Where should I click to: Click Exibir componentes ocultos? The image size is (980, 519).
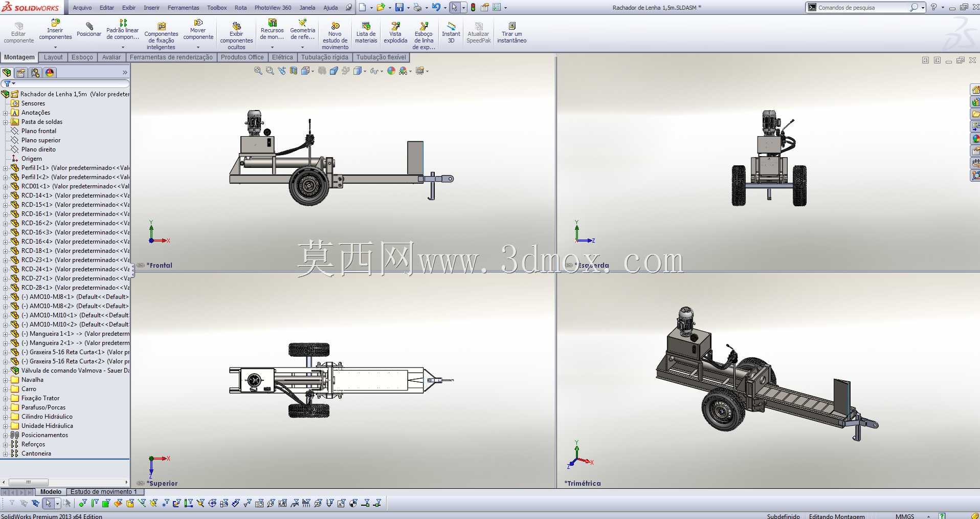(x=236, y=36)
